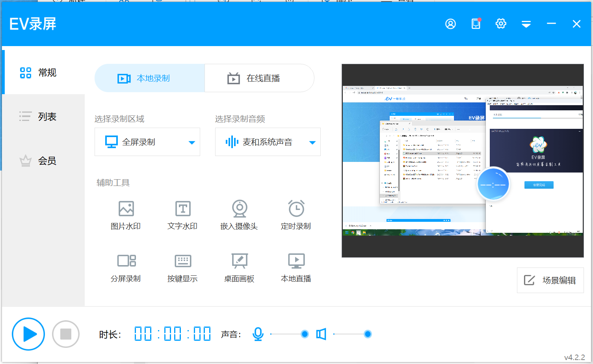Open the settings gear icon
The width and height of the screenshot is (593, 364).
(x=501, y=24)
